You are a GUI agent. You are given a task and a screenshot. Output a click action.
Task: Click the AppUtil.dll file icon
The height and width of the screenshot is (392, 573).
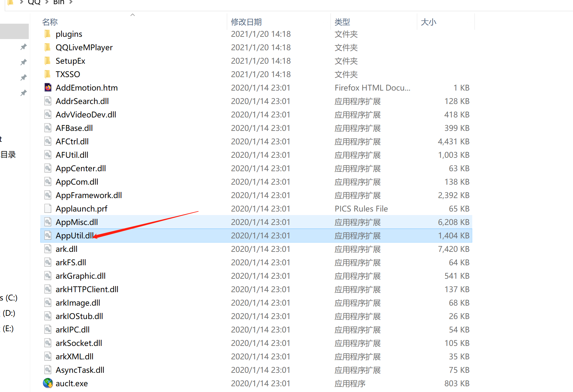tap(48, 236)
